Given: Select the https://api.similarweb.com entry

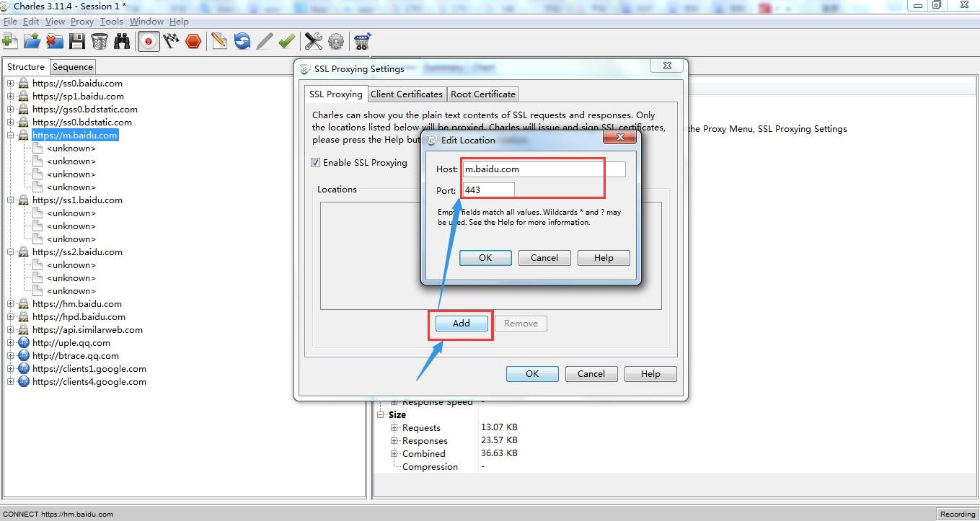Looking at the screenshot, I should click(87, 330).
